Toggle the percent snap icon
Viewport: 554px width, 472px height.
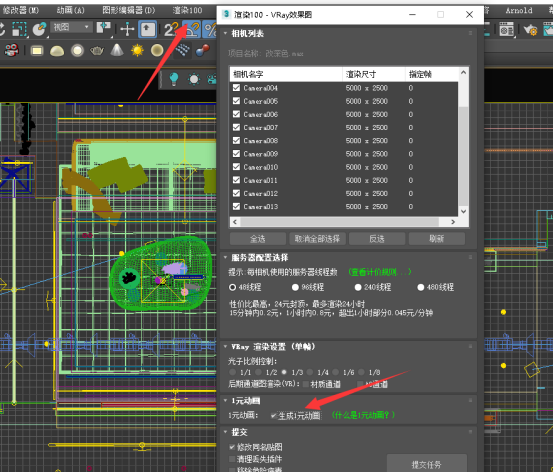pos(210,29)
